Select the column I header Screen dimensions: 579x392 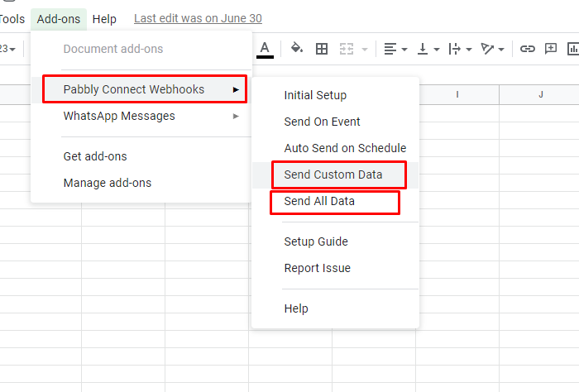click(459, 94)
